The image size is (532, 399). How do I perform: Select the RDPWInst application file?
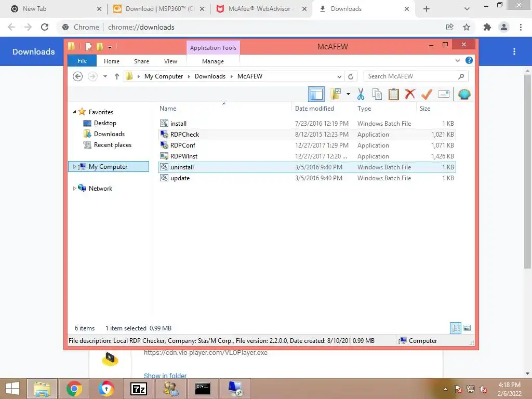pos(307,156)
